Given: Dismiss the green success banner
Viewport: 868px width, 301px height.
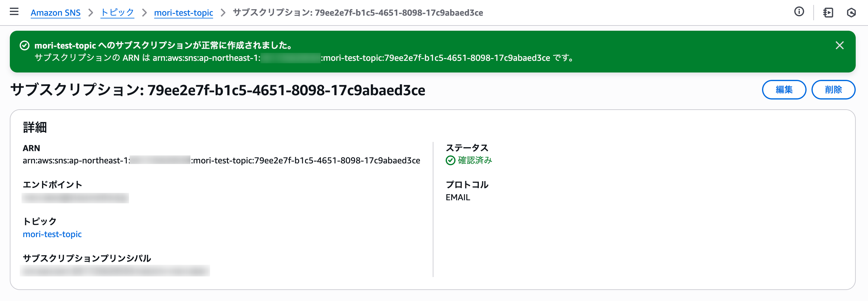Looking at the screenshot, I should [x=839, y=45].
